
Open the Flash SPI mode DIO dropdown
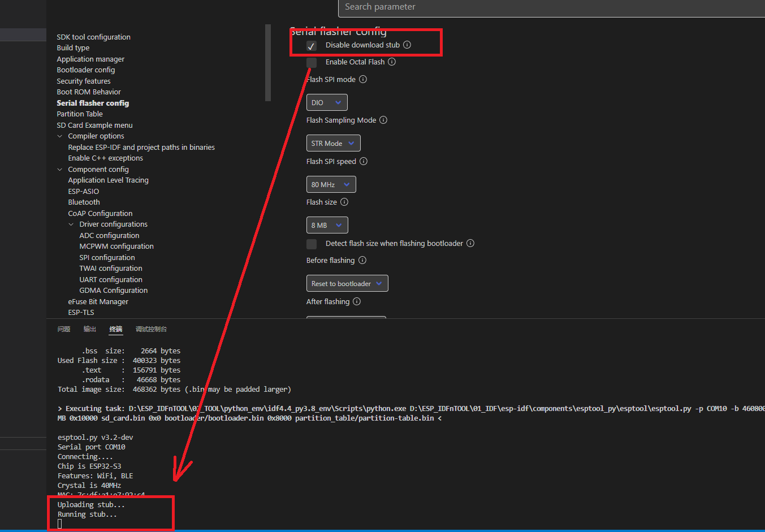[327, 102]
